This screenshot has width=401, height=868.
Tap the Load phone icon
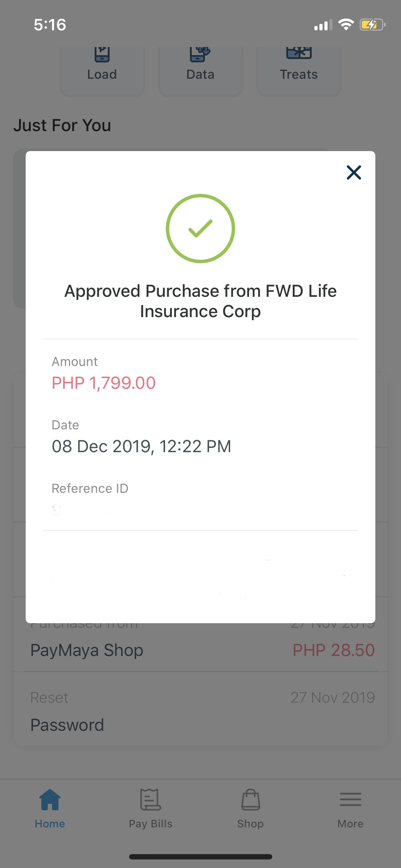pos(102,55)
